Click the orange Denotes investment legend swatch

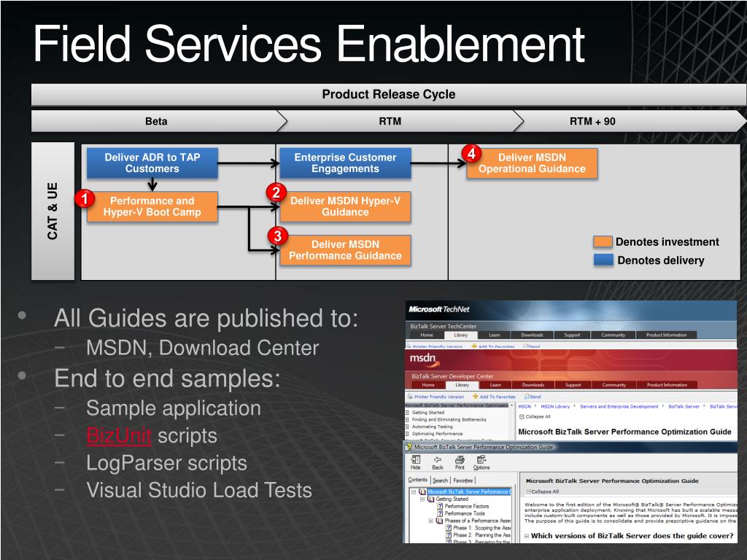(x=603, y=241)
